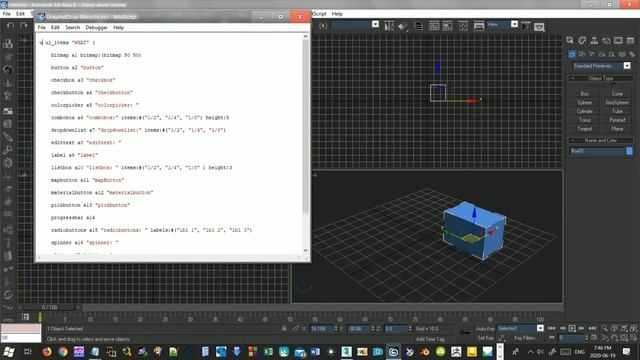Open the Material Editor icon
640x360 pixels.
tap(463, 26)
